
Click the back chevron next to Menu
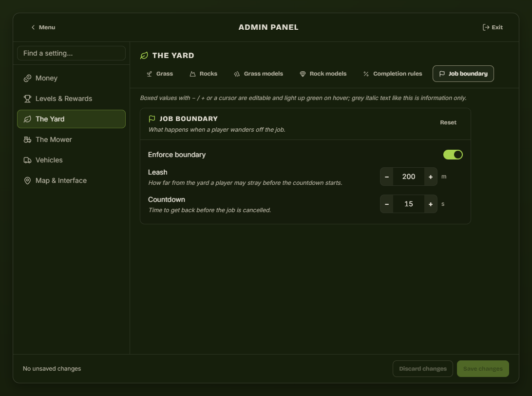pyautogui.click(x=33, y=27)
